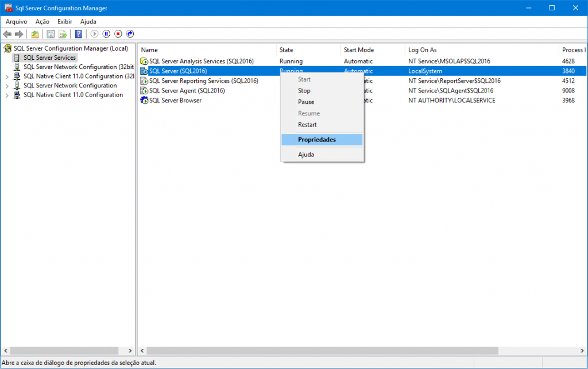The width and height of the screenshot is (588, 369).
Task: Click the Pause Service toolbar icon
Action: pos(106,34)
